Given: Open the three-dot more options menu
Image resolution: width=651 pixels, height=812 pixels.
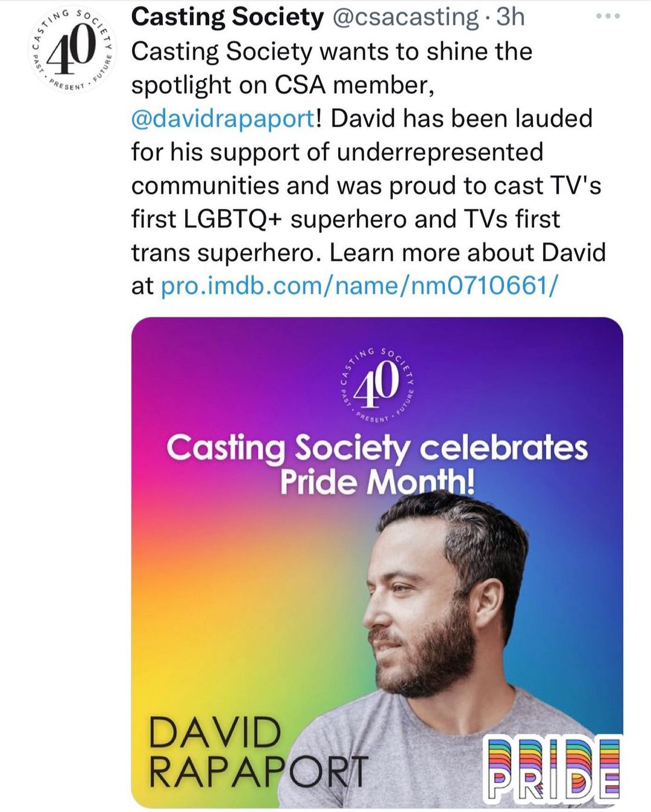Looking at the screenshot, I should [x=608, y=17].
